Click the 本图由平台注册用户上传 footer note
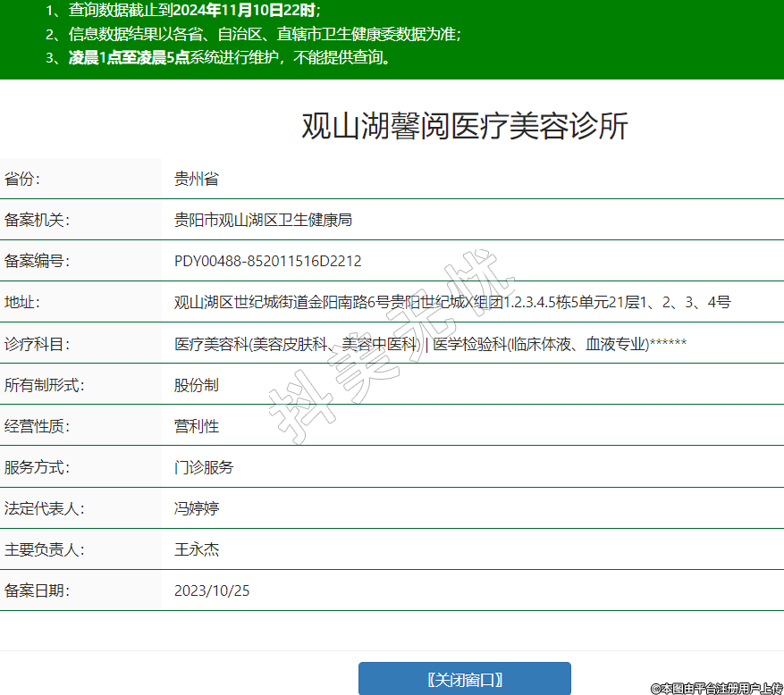 [x=717, y=688]
